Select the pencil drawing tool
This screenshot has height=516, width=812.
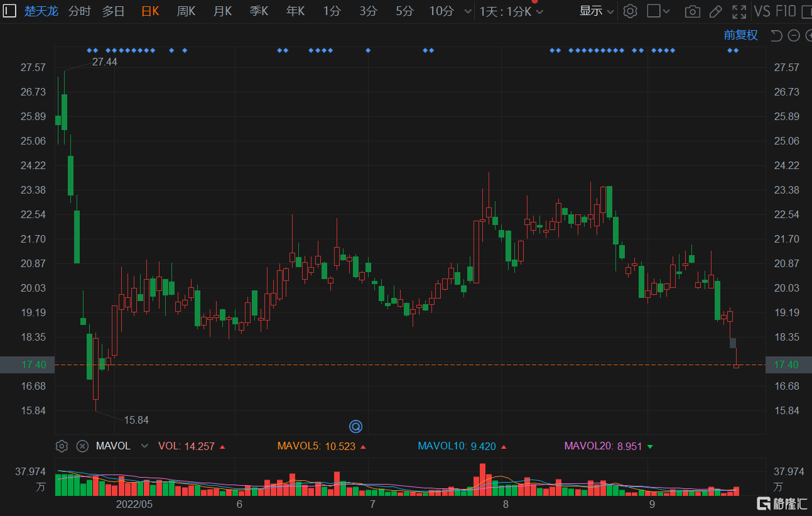click(x=715, y=11)
